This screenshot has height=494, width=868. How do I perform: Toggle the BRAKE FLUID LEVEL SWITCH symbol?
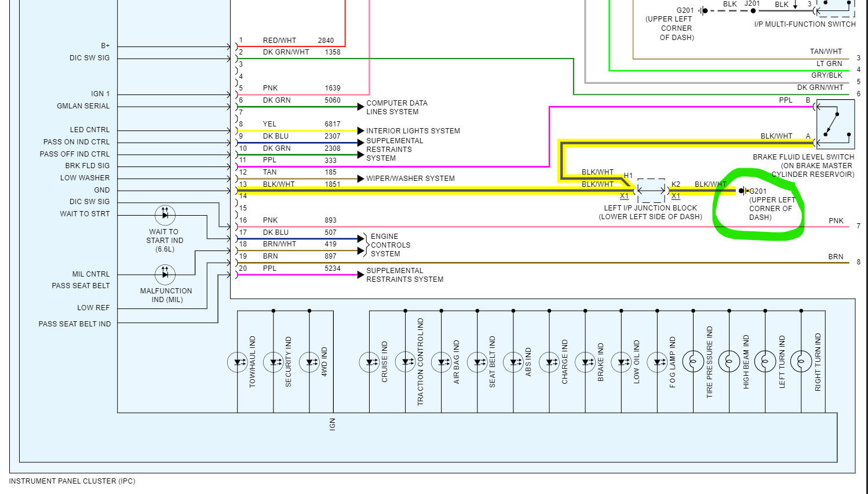tap(834, 124)
